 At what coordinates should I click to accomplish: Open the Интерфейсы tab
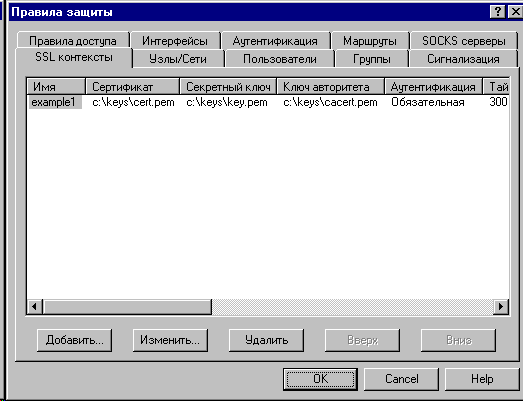click(x=175, y=41)
